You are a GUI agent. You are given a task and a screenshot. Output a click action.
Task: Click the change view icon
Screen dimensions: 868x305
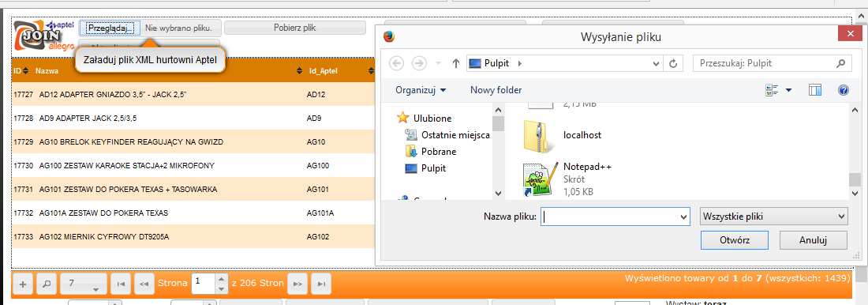tap(773, 90)
